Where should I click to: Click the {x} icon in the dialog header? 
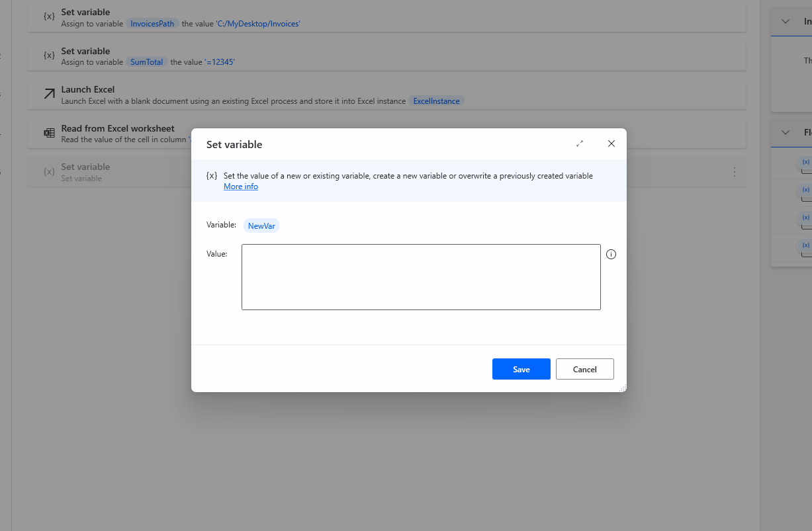[212, 175]
